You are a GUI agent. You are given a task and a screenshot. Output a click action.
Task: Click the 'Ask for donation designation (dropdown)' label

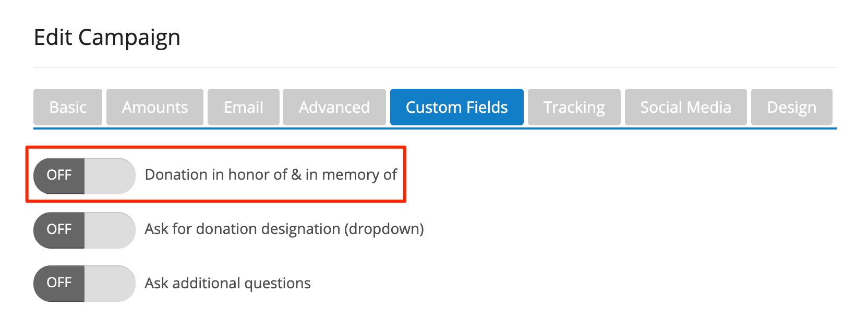click(284, 229)
